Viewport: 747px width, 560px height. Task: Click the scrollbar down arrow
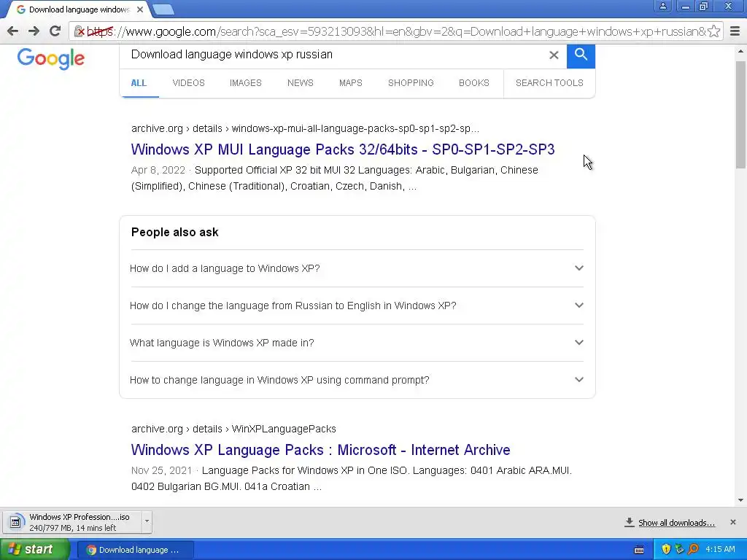[x=741, y=500]
